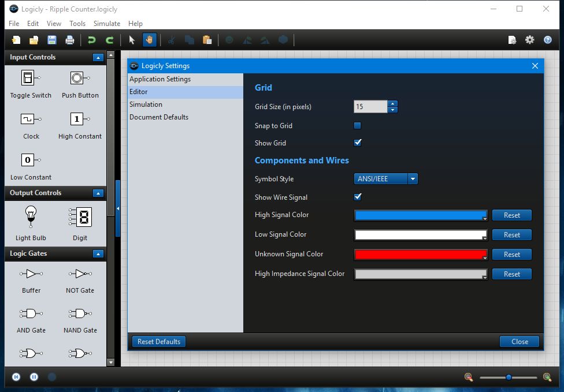
Task: Pick the Toggle Switch component
Action: coord(31,84)
